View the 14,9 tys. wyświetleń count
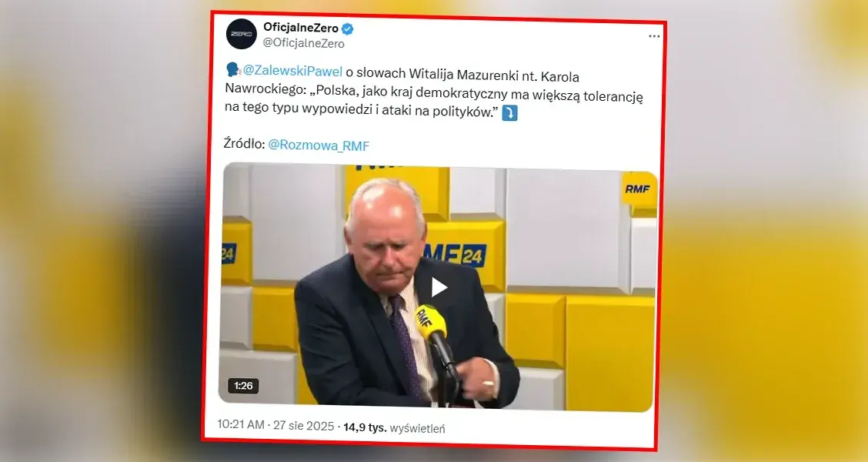 pos(394,427)
